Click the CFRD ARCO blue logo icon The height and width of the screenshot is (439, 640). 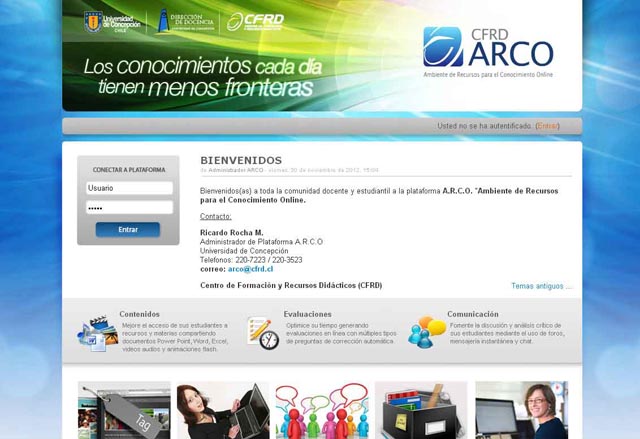[x=443, y=47]
